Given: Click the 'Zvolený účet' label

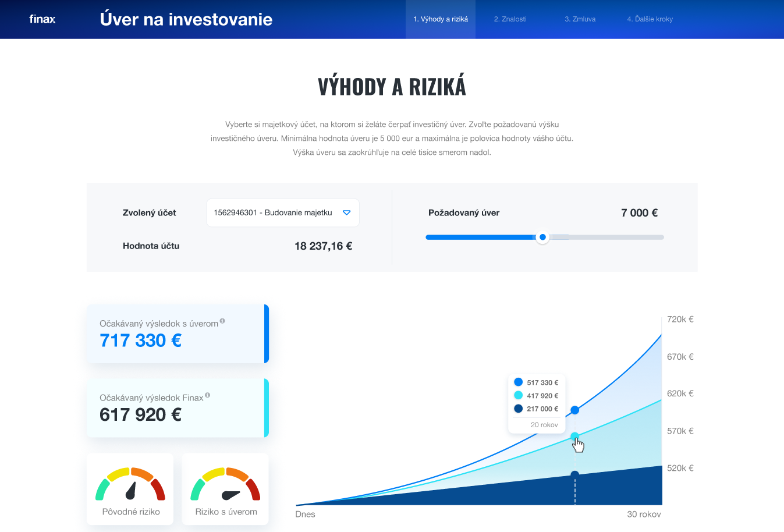Looking at the screenshot, I should click(x=149, y=213).
